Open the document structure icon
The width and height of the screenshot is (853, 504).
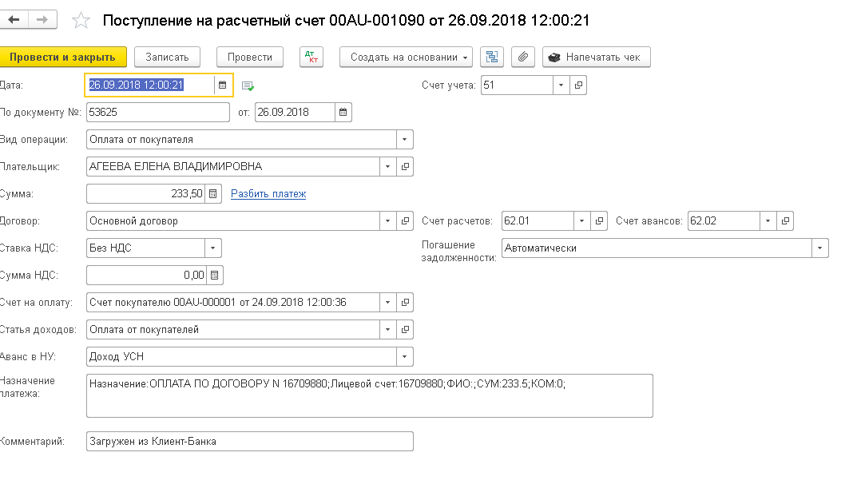coord(492,57)
